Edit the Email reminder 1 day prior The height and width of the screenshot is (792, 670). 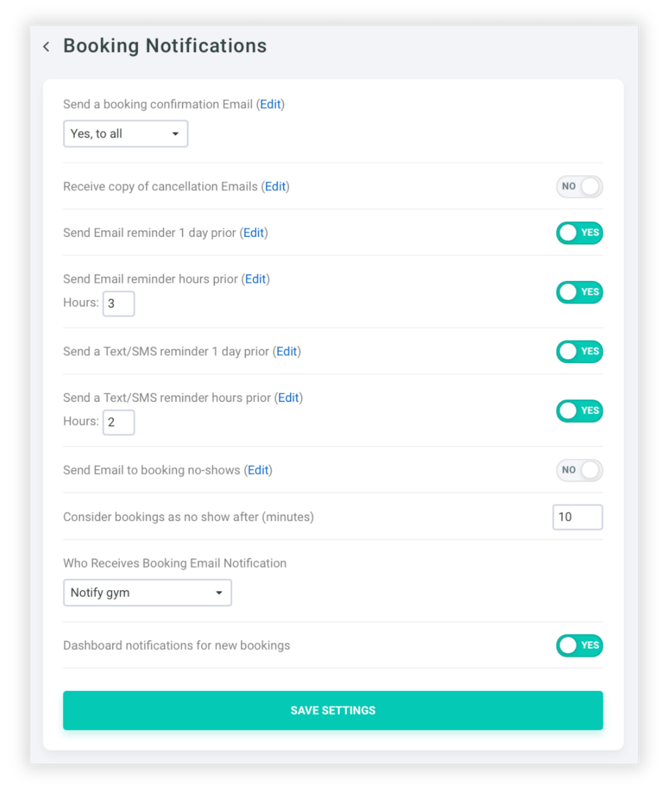(254, 233)
